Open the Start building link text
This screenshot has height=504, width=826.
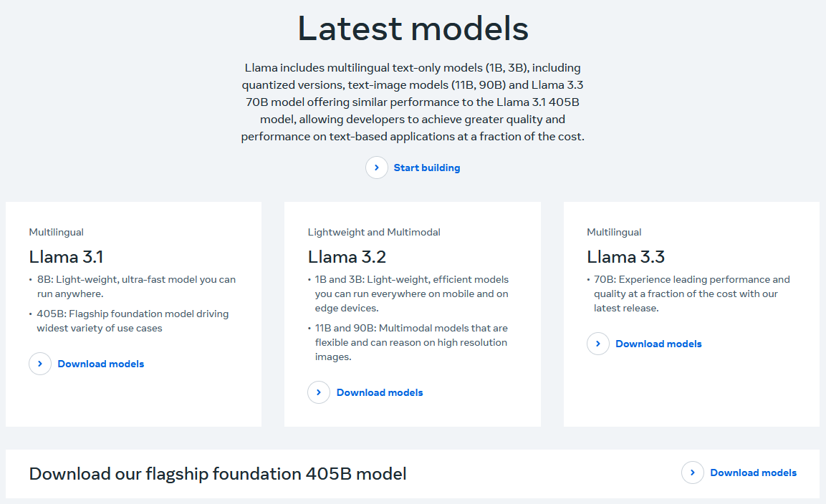427,168
